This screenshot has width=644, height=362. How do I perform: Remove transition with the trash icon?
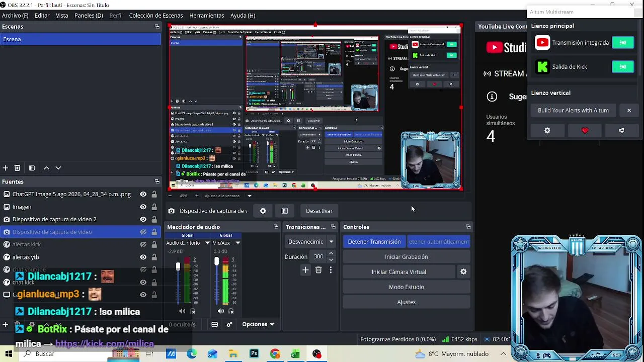318,270
